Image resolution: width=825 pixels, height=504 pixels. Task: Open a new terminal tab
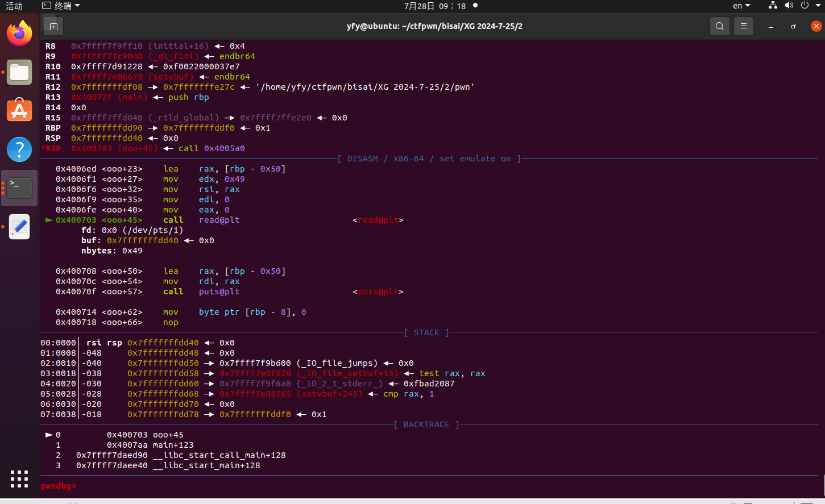click(x=53, y=26)
